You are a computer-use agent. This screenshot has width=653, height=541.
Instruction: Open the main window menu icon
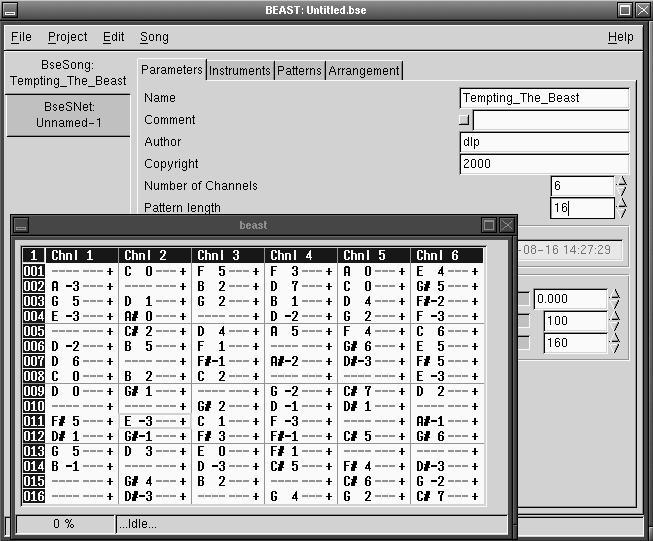click(10, 10)
